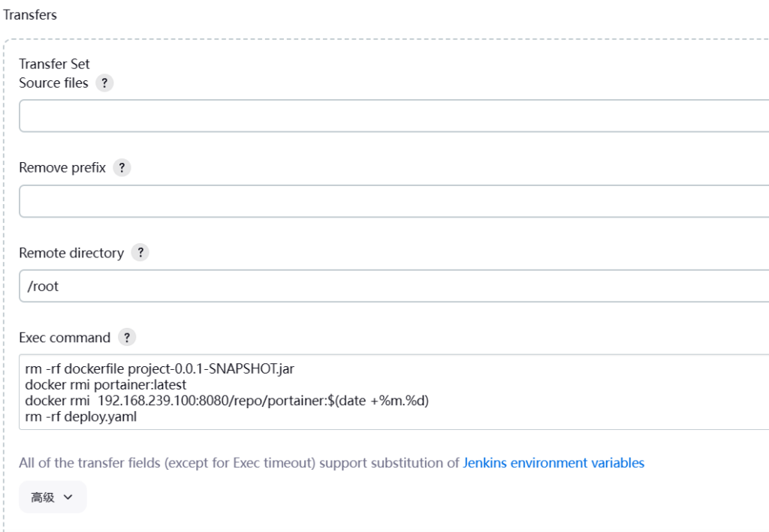Click the Transfer Set title

[54, 65]
